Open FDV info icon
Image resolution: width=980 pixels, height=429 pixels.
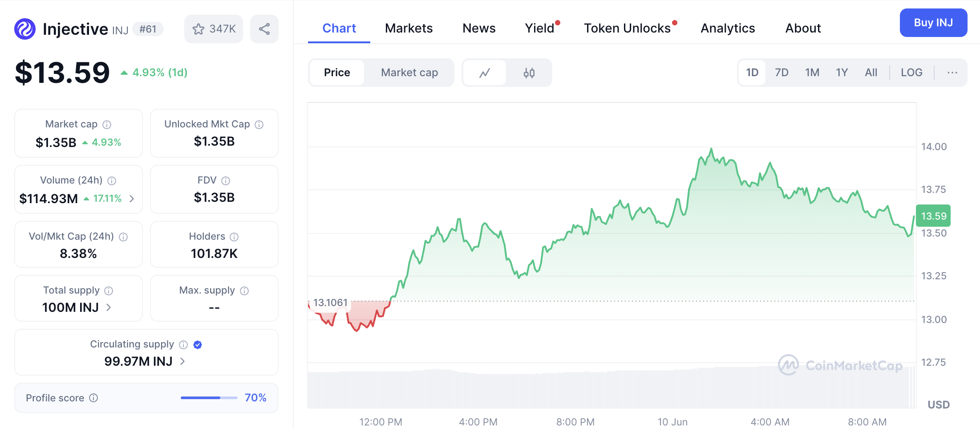[226, 180]
